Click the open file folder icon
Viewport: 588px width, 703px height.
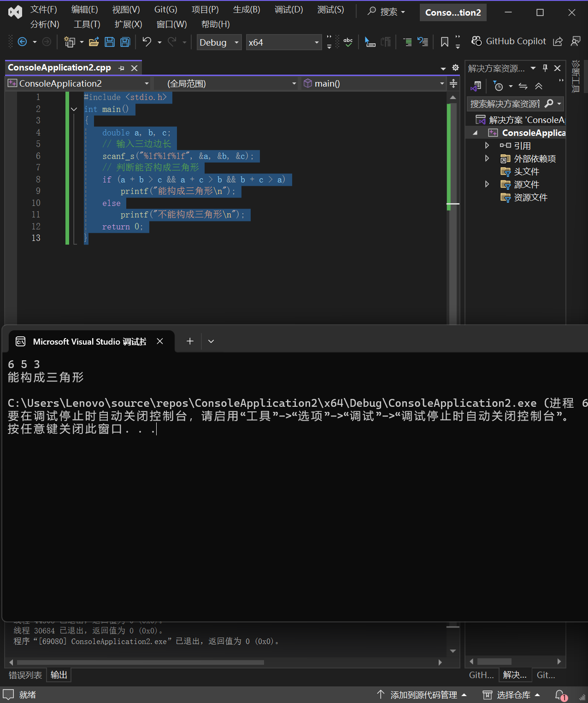tap(94, 42)
